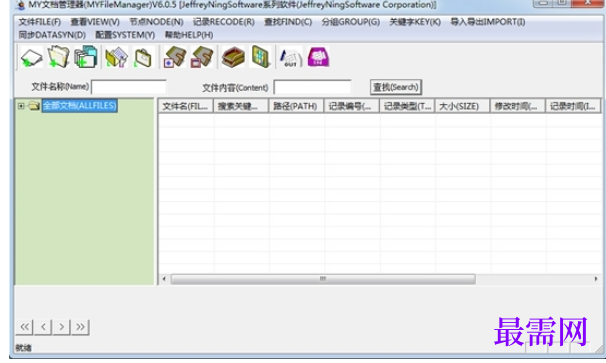
Task: Click the folder with document and tool icon
Action: pyautogui.click(x=116, y=57)
